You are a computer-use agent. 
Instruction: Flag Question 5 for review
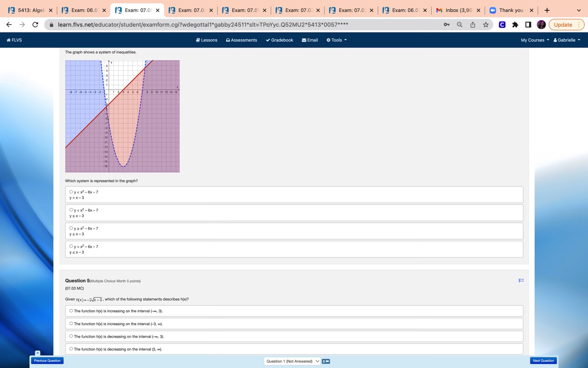point(521,280)
